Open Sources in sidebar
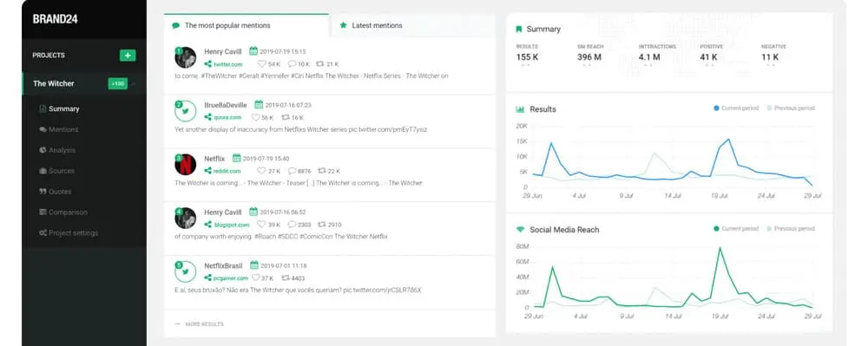 [61, 171]
